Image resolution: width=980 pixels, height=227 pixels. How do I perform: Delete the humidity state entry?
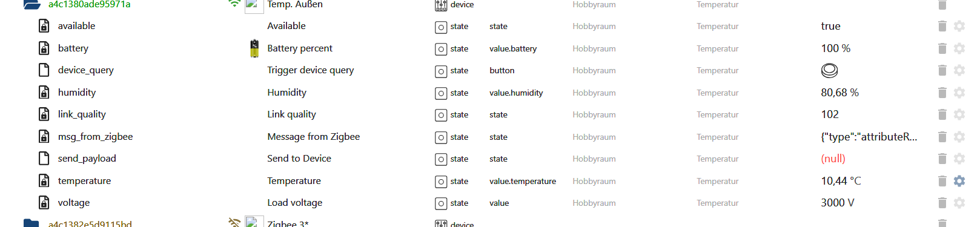pos(942,93)
